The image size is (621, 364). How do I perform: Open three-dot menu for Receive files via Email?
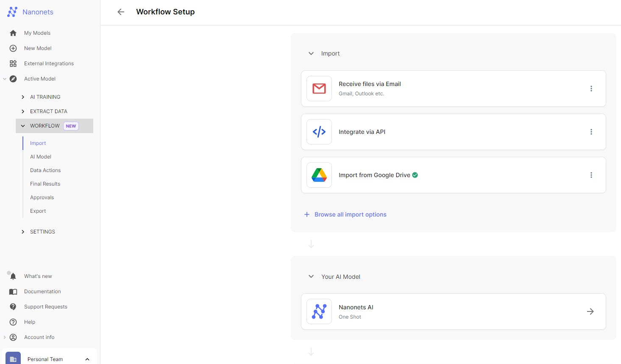591,89
